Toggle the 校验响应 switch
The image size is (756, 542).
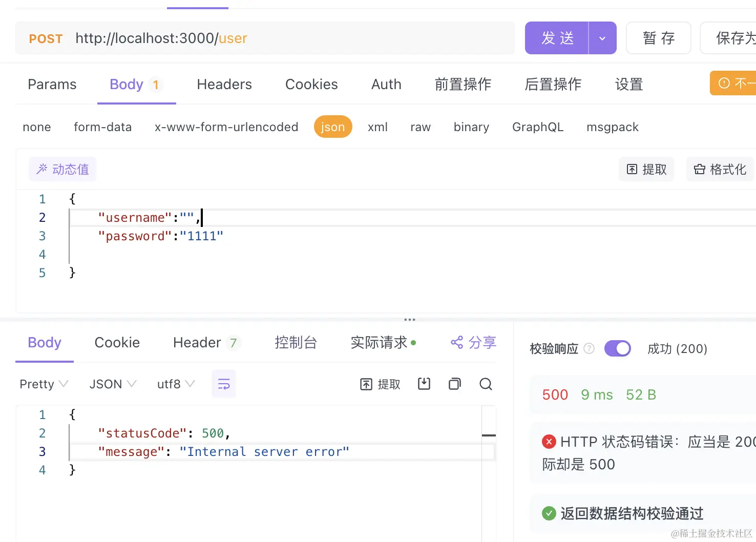pyautogui.click(x=618, y=348)
